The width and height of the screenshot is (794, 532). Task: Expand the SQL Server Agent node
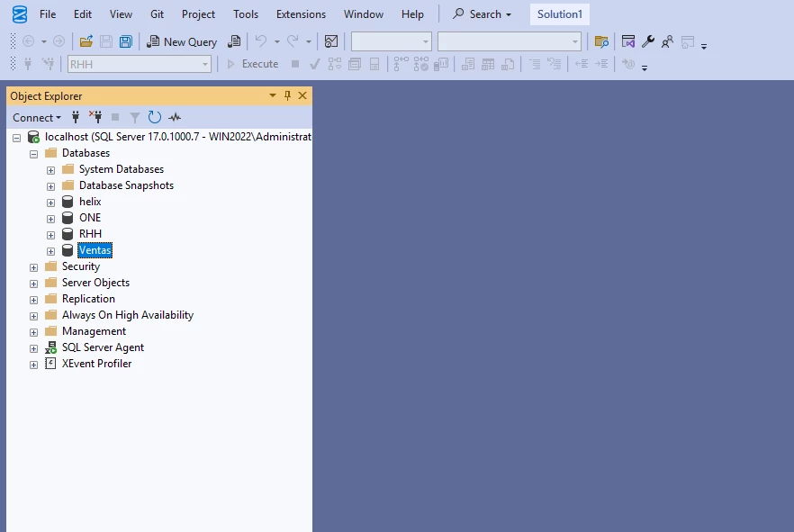coord(34,348)
